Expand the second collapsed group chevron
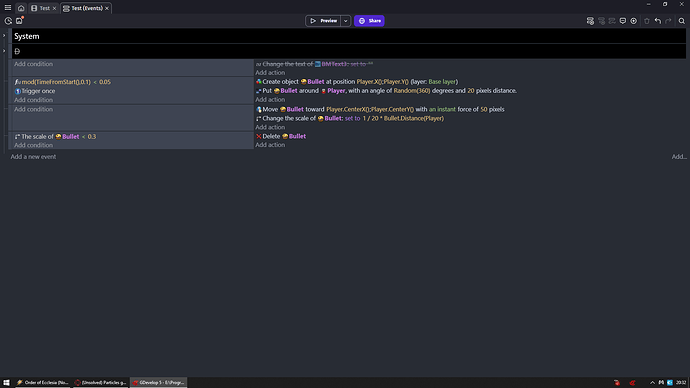The image size is (690, 388). pos(4,51)
